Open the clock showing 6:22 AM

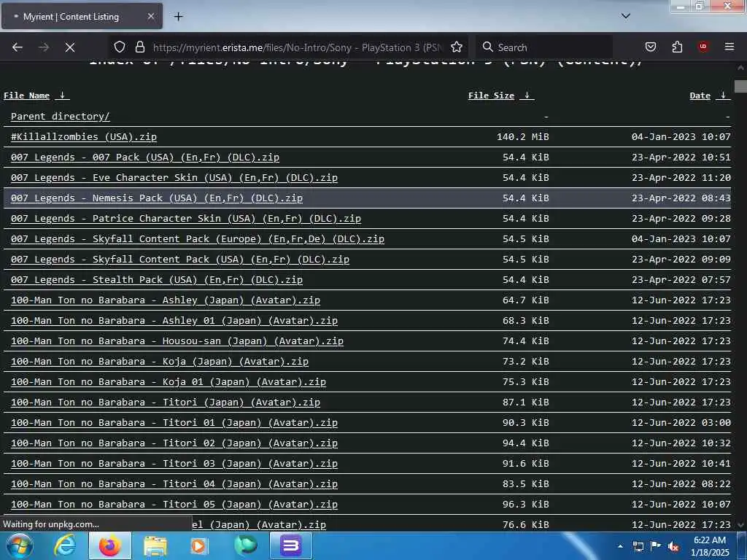click(710, 546)
